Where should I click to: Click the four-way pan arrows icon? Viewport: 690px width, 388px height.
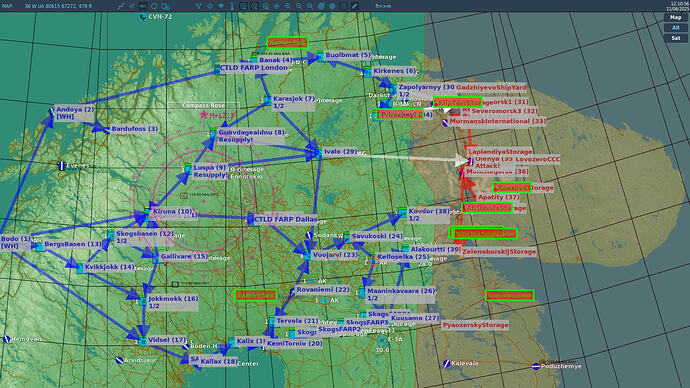(x=276, y=6)
